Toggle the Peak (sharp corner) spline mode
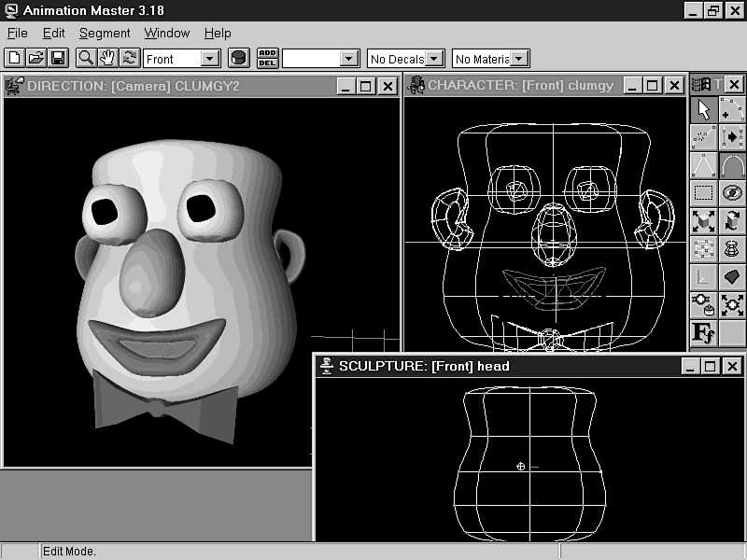 704,166
